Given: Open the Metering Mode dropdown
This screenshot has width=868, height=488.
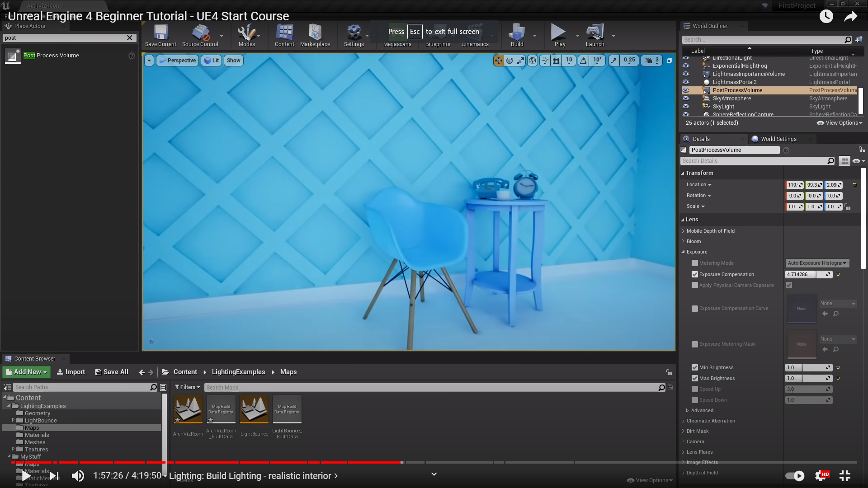Looking at the screenshot, I should [817, 263].
